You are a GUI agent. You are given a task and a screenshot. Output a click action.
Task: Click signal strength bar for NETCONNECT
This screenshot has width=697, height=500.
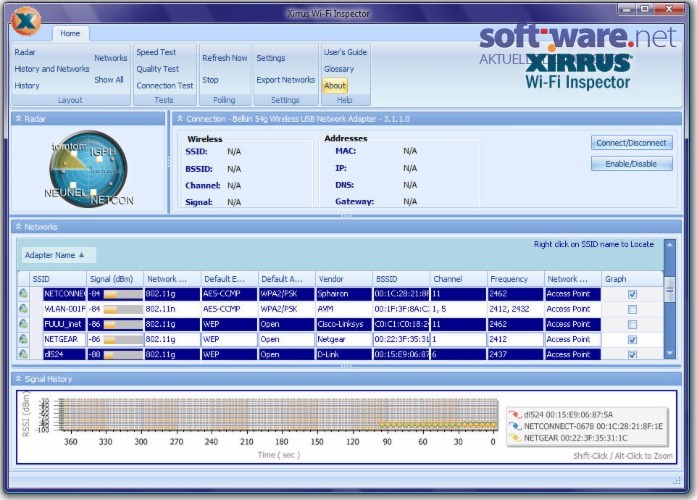tap(123, 294)
